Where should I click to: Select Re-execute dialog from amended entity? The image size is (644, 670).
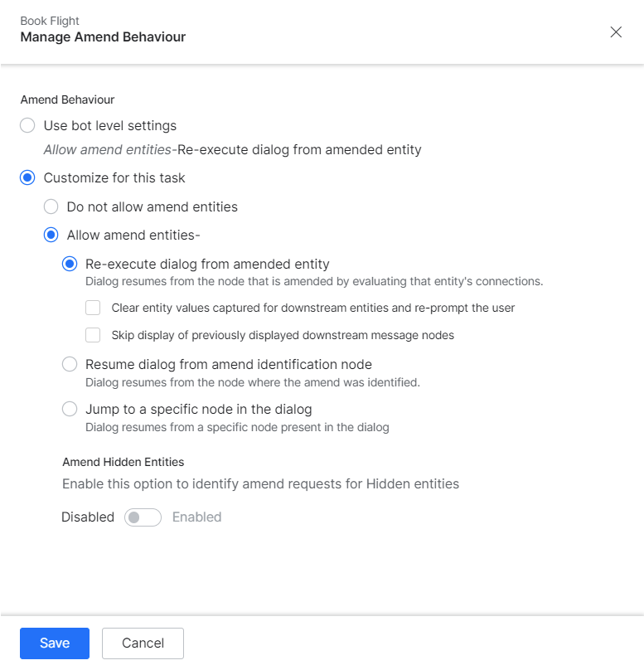tap(70, 265)
